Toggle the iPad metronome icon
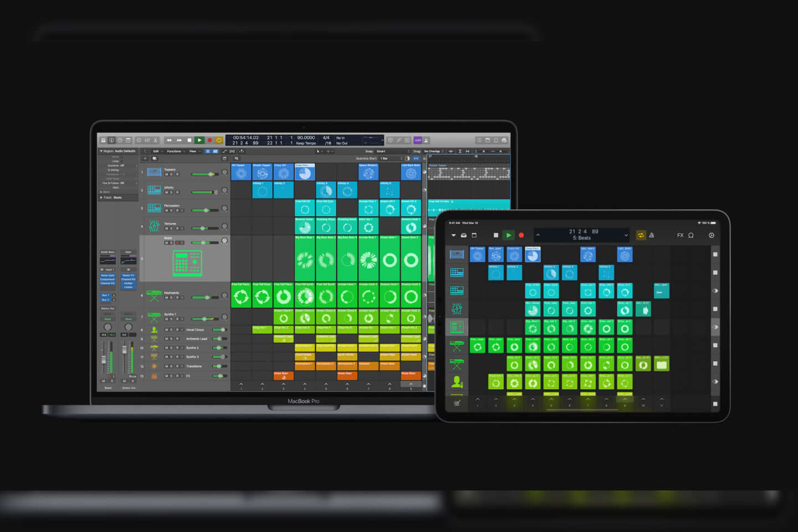This screenshot has width=798, height=532. tap(652, 236)
